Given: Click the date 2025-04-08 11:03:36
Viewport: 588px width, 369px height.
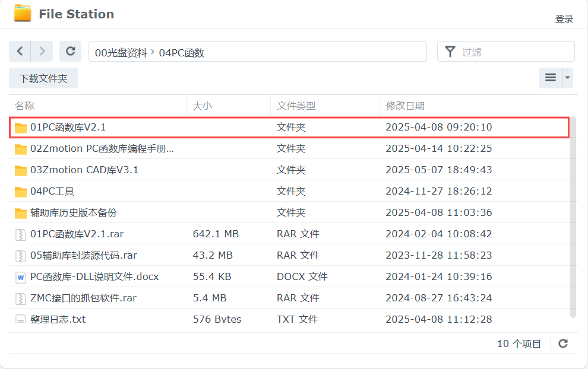Looking at the screenshot, I should point(439,213).
